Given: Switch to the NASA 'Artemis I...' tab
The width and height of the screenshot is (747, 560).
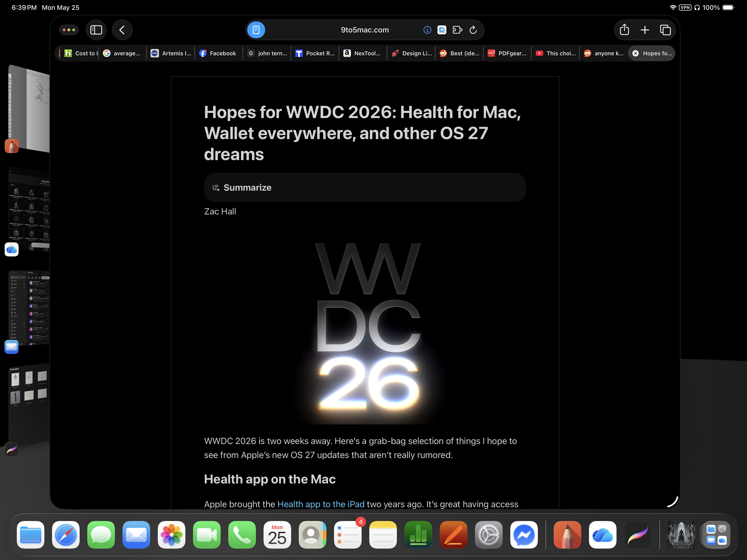Looking at the screenshot, I should click(x=171, y=53).
